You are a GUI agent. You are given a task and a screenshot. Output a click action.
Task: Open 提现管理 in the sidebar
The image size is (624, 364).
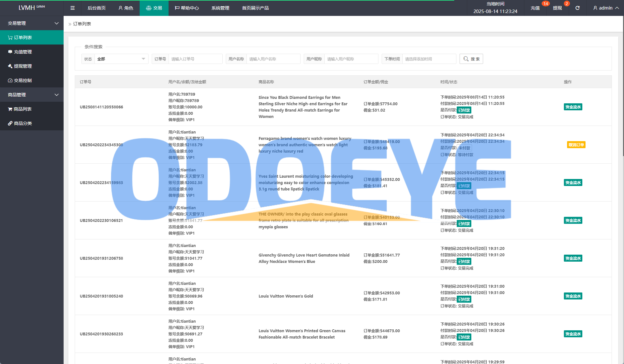click(x=23, y=66)
